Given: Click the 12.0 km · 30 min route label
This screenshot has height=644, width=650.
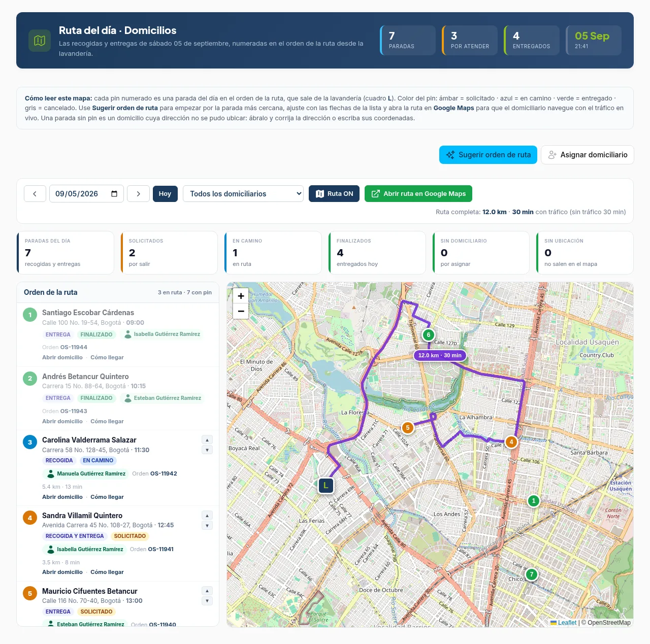Looking at the screenshot, I should (x=440, y=355).
